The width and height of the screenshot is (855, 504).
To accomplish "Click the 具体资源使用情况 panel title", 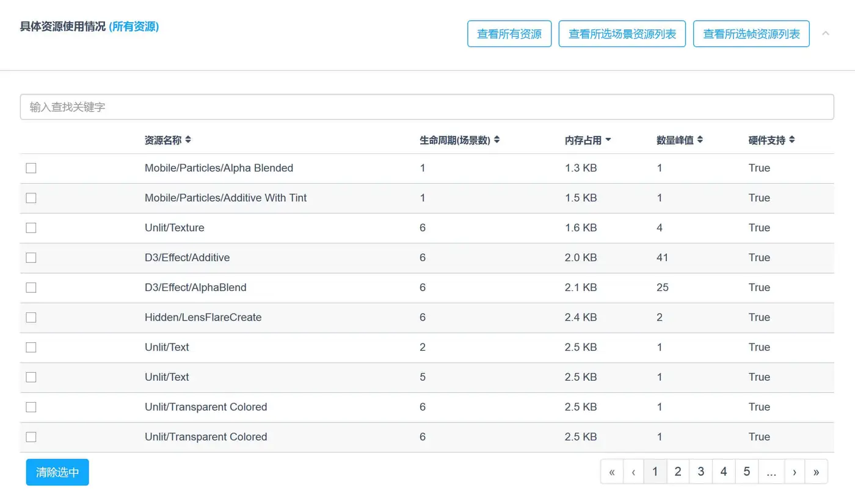I will [x=63, y=27].
